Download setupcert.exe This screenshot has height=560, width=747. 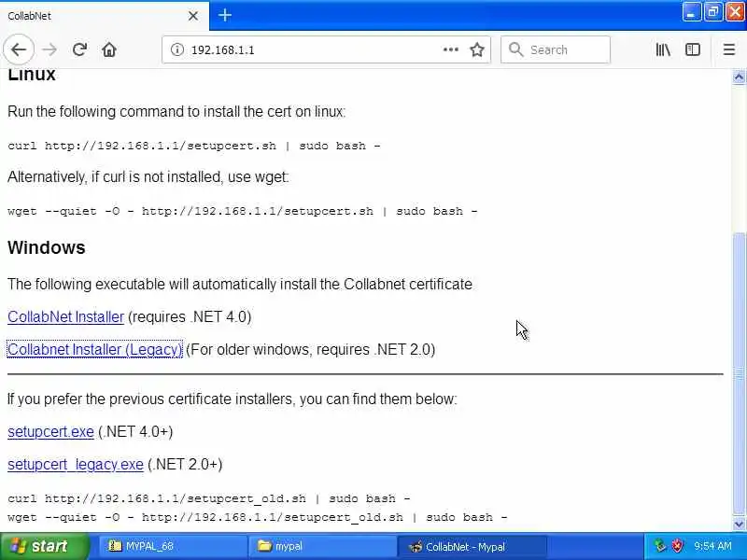point(50,432)
